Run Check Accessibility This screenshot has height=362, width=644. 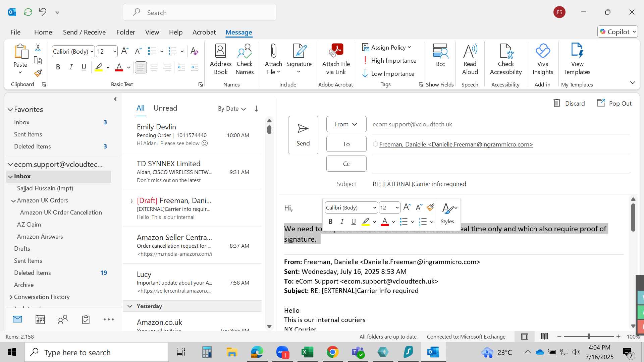point(505,60)
